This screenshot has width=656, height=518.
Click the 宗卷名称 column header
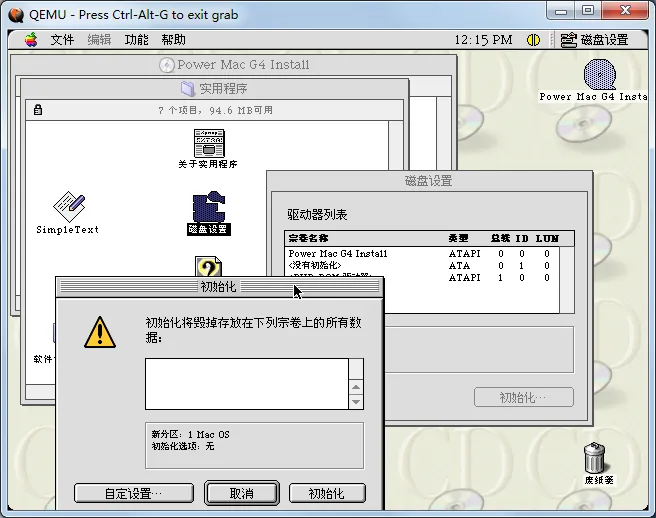click(x=308, y=238)
